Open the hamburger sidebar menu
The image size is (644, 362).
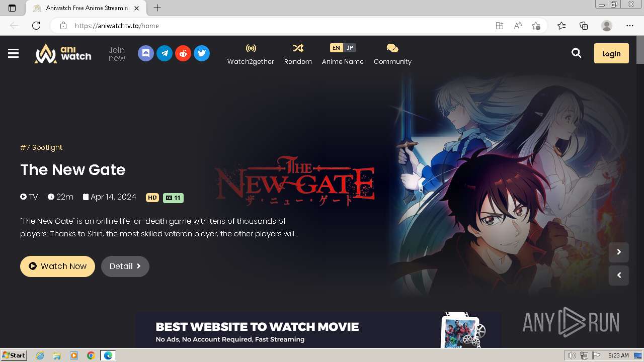(x=13, y=53)
